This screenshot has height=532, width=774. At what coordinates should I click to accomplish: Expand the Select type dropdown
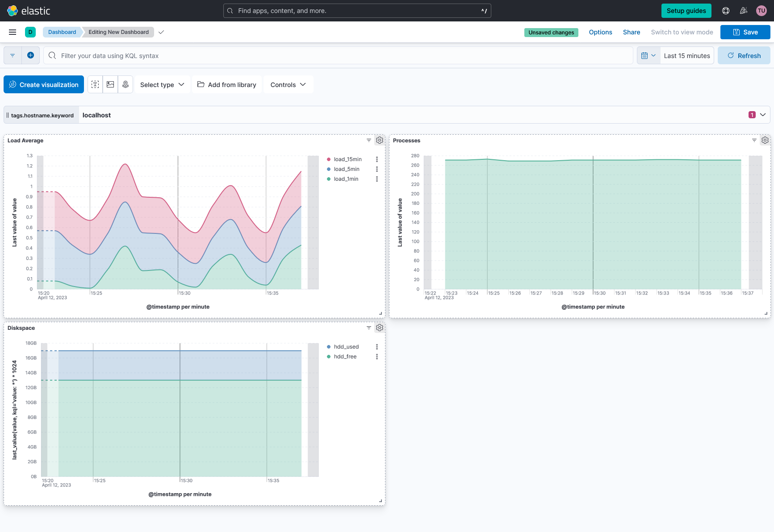coord(162,84)
